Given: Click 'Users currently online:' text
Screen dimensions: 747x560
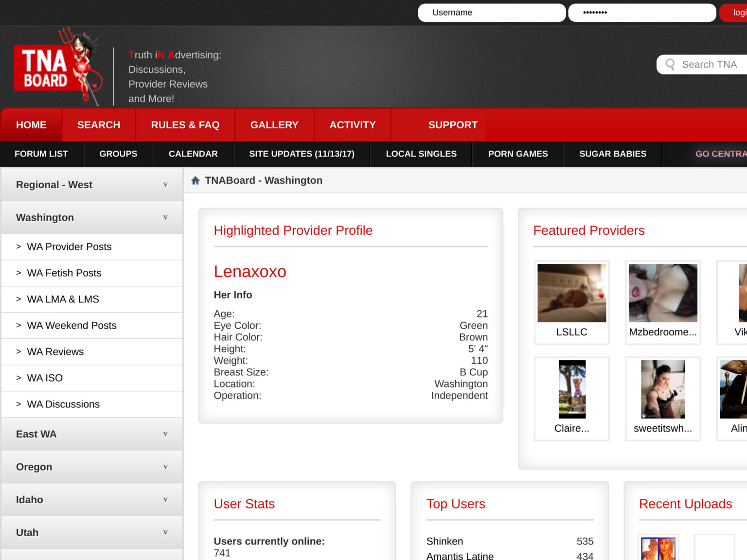Looking at the screenshot, I should [269, 542].
